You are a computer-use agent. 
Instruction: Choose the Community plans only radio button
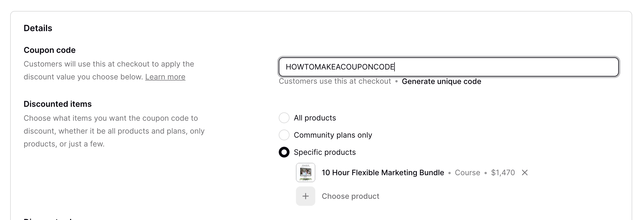pyautogui.click(x=284, y=135)
